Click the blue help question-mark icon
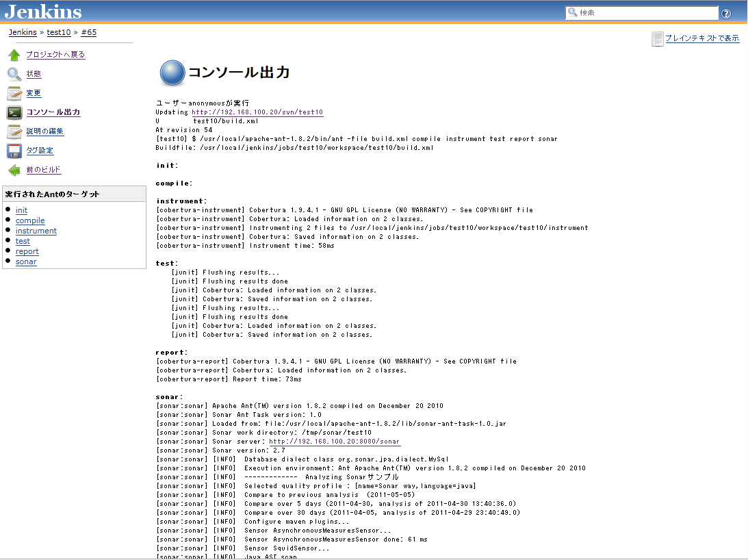Viewport: 748px width, 560px height. click(x=726, y=14)
